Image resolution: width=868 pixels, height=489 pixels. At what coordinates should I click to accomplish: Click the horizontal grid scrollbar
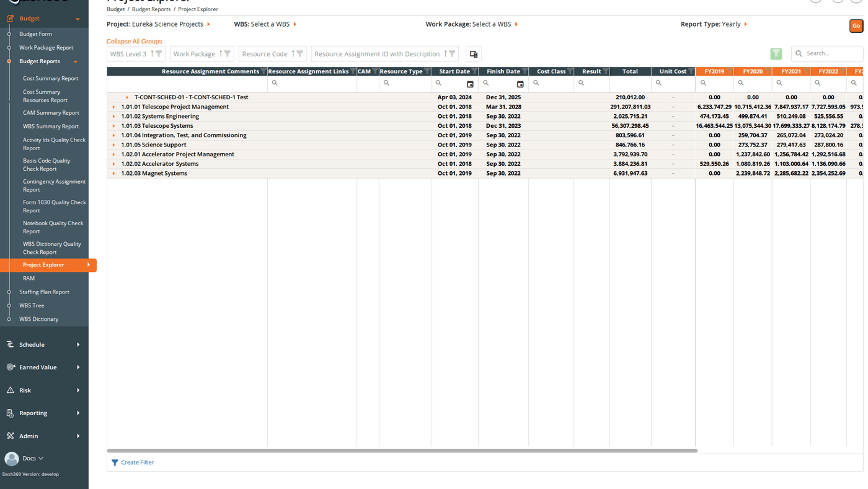click(x=402, y=451)
